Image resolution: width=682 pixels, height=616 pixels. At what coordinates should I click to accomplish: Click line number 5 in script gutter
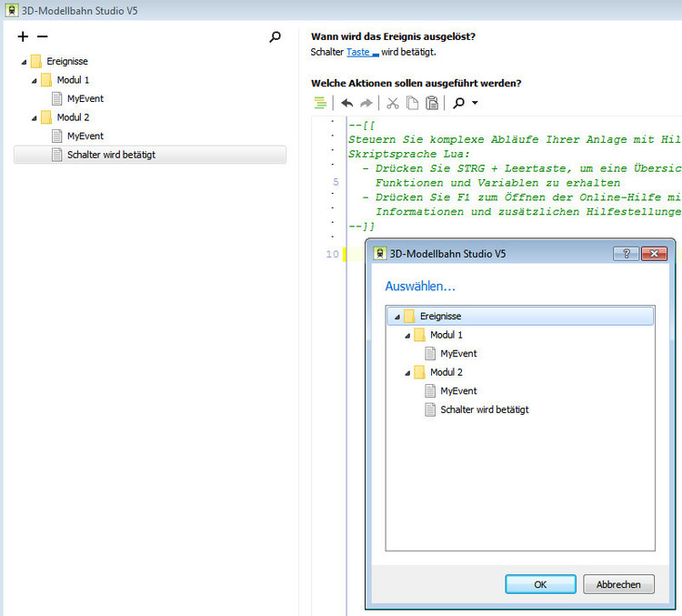click(336, 182)
